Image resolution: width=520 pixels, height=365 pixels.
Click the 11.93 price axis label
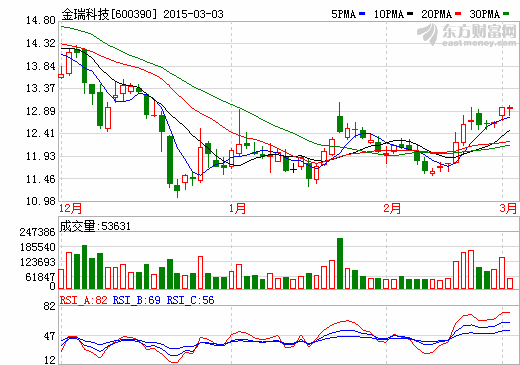[x=41, y=156]
